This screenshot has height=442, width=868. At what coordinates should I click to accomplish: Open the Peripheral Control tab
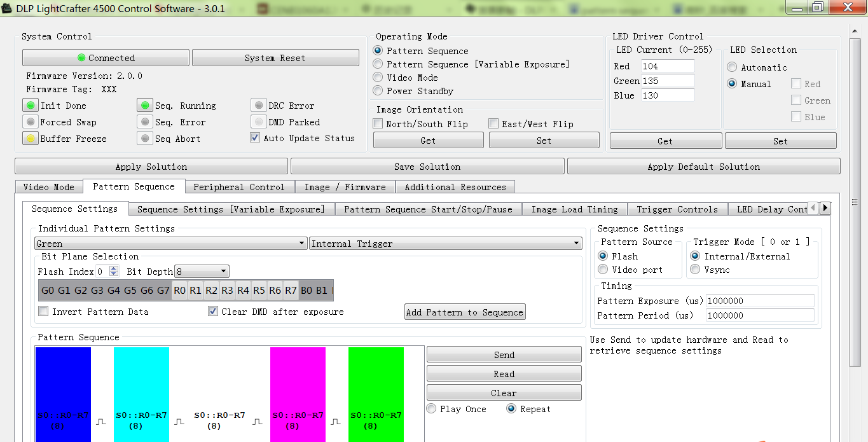point(239,187)
